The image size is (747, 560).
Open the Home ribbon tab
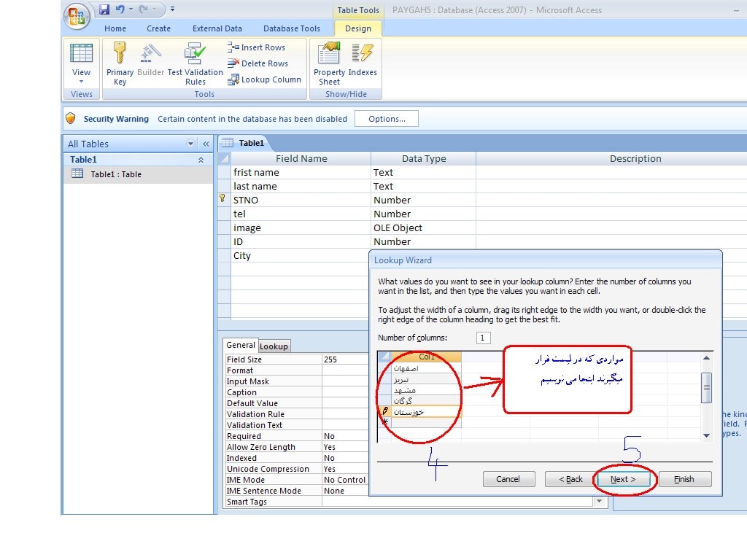pos(115,28)
